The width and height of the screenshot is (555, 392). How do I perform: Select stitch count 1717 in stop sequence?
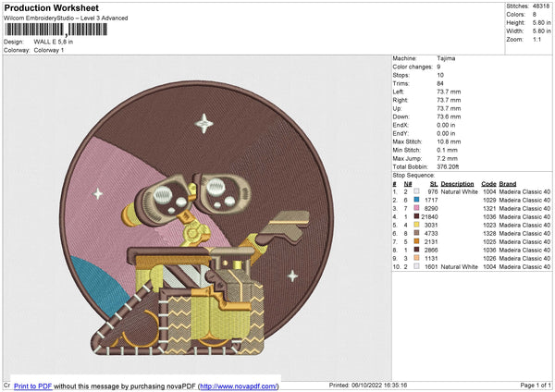(x=431, y=200)
